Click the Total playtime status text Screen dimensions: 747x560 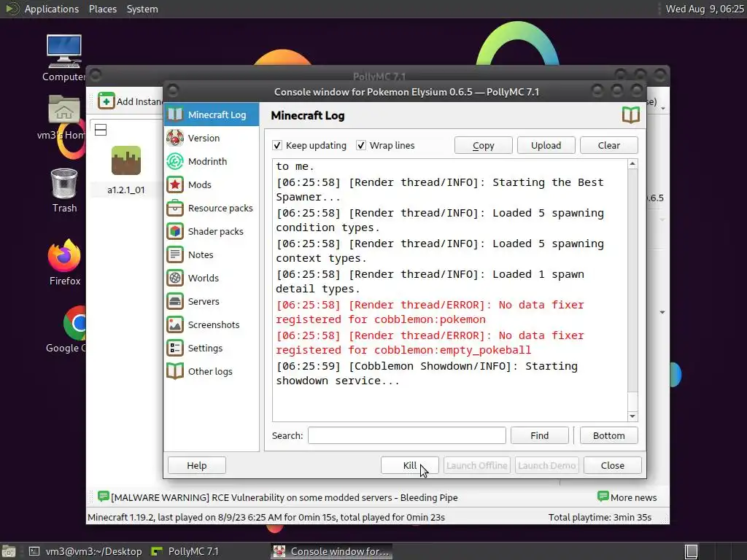coord(600,517)
